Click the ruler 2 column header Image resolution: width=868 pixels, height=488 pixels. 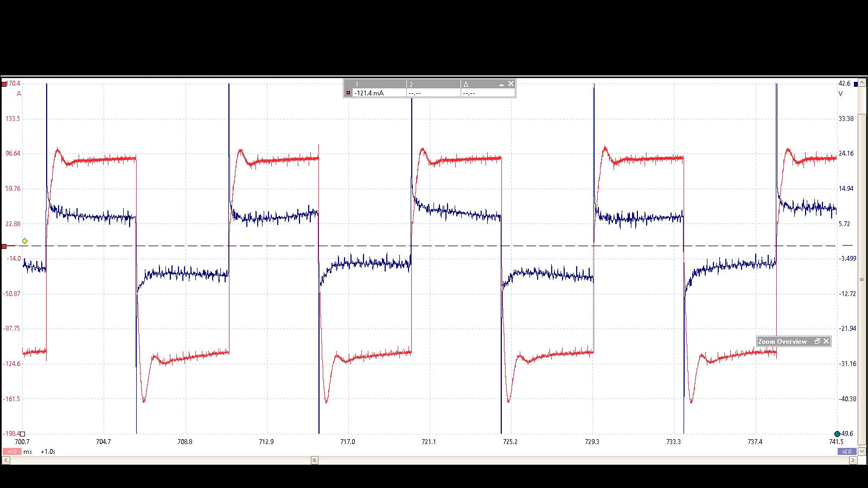coord(433,85)
